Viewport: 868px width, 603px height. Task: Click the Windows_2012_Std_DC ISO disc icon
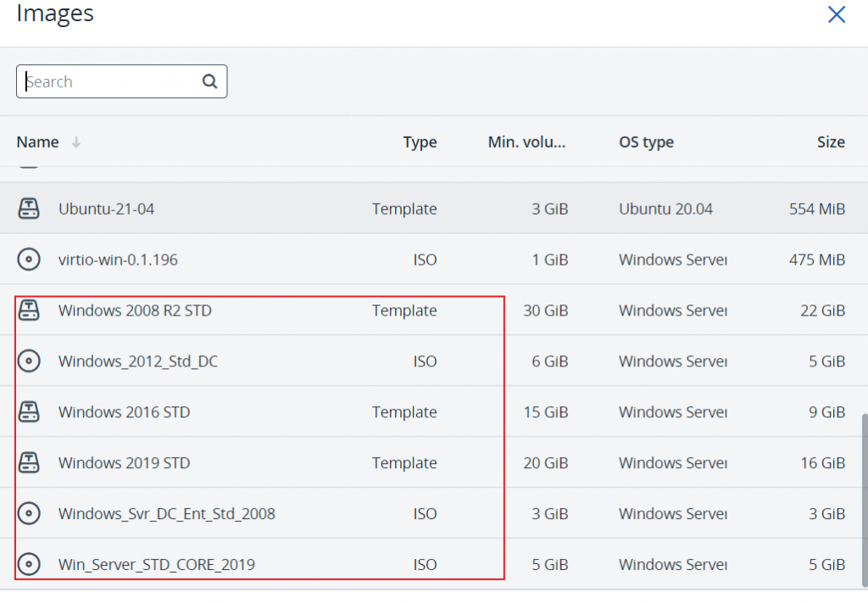(x=29, y=361)
